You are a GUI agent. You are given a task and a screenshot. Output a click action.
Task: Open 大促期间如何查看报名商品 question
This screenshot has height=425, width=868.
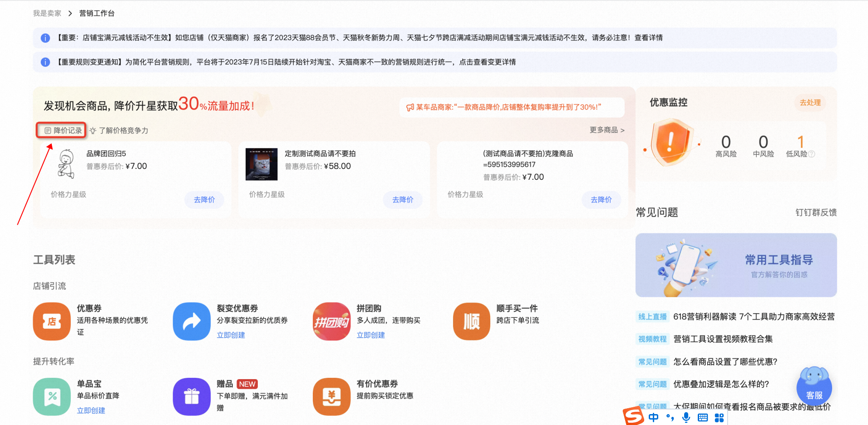click(752, 407)
